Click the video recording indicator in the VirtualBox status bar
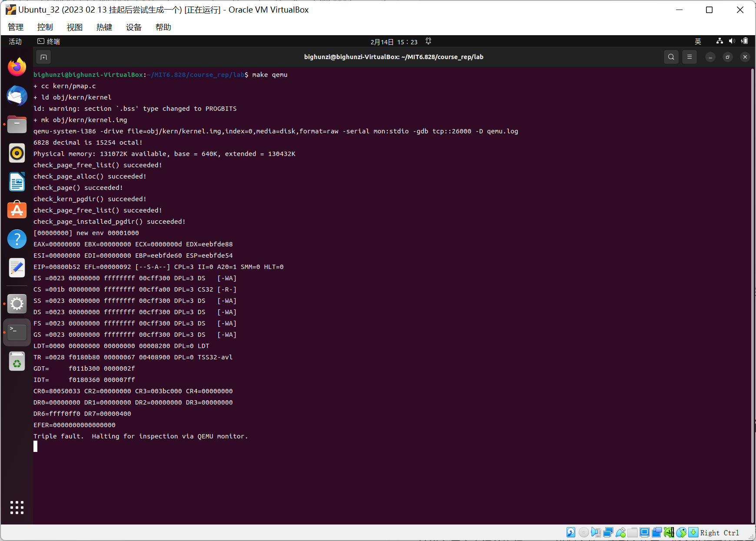Screen dimensions: 756x541 tap(657, 532)
